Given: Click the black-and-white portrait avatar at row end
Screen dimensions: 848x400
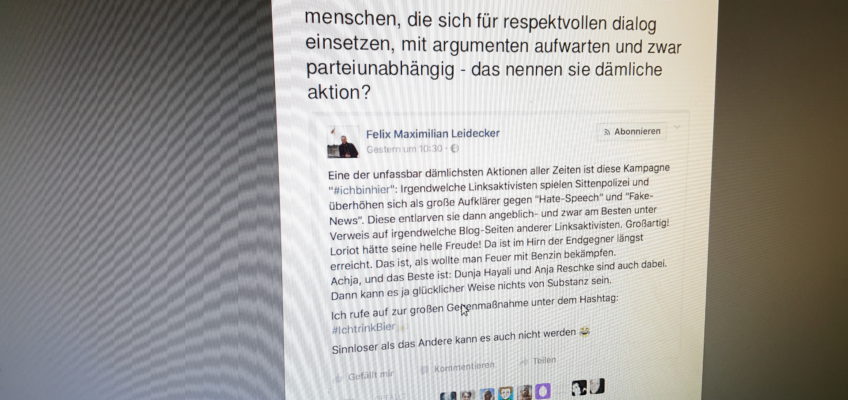Looking at the screenshot, I should tap(598, 386).
